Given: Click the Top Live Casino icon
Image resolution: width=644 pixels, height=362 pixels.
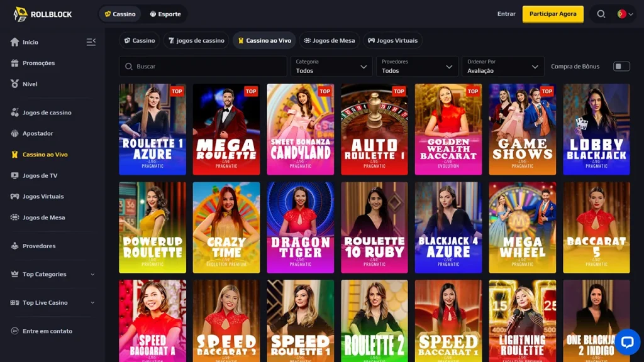Looking at the screenshot, I should [15, 302].
